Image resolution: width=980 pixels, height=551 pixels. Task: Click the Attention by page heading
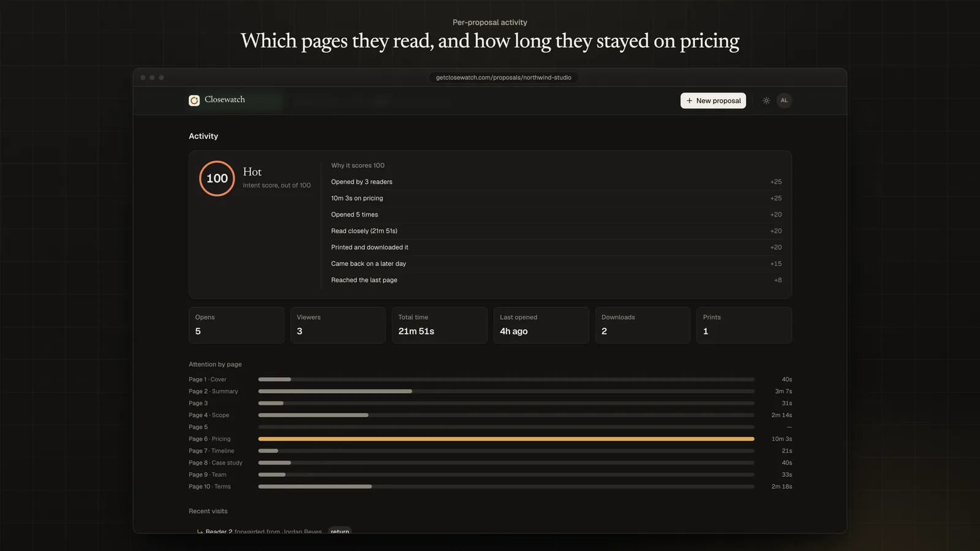pos(215,364)
